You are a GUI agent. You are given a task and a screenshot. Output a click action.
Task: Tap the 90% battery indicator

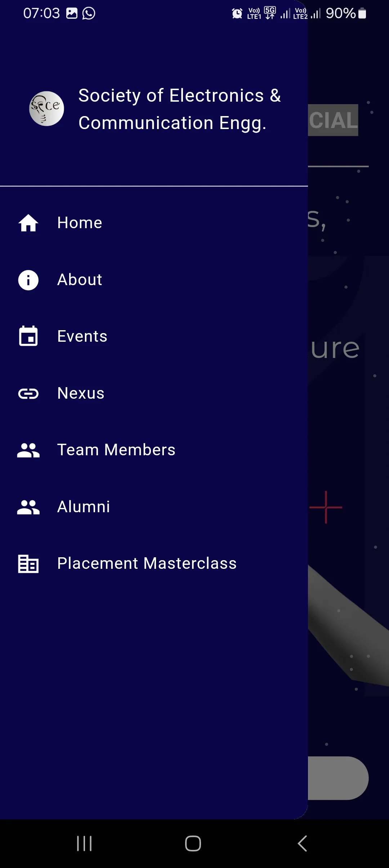(x=346, y=13)
